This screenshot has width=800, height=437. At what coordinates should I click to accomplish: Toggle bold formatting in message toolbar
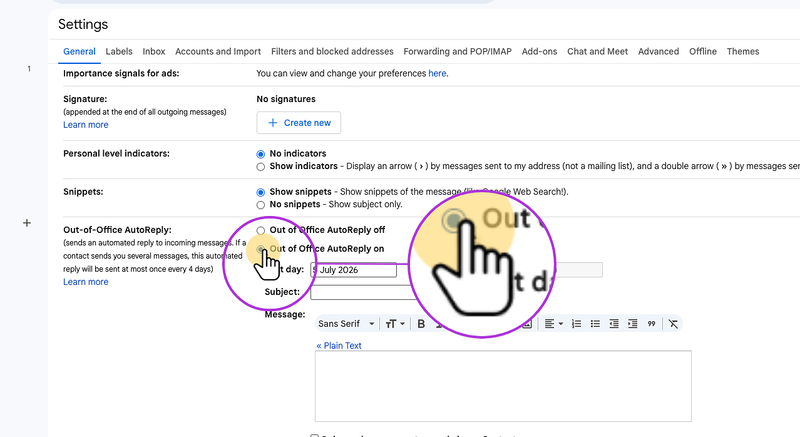click(421, 324)
